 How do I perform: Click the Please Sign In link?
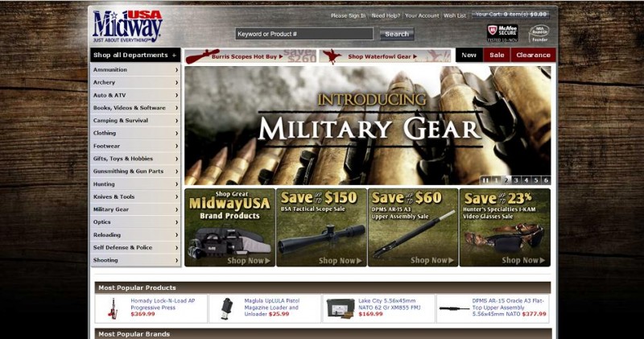point(348,15)
